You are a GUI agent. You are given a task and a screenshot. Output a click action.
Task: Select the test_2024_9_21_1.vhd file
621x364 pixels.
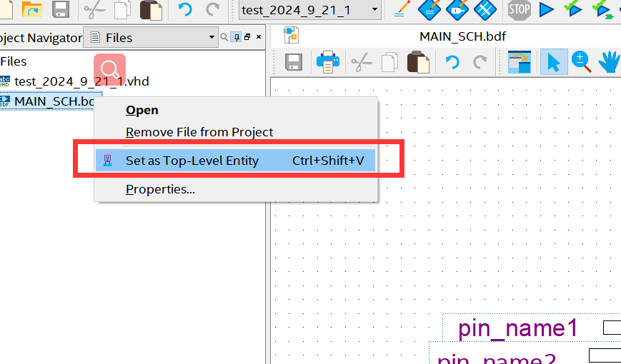[81, 81]
